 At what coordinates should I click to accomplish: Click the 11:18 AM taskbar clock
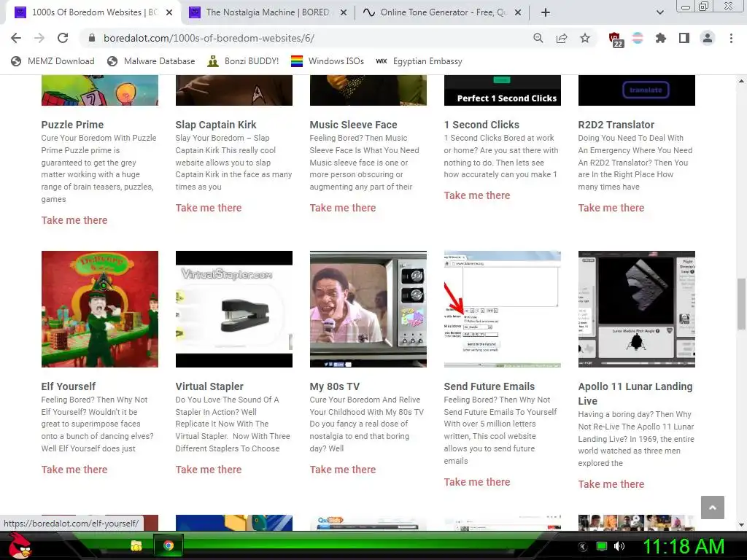pyautogui.click(x=684, y=546)
